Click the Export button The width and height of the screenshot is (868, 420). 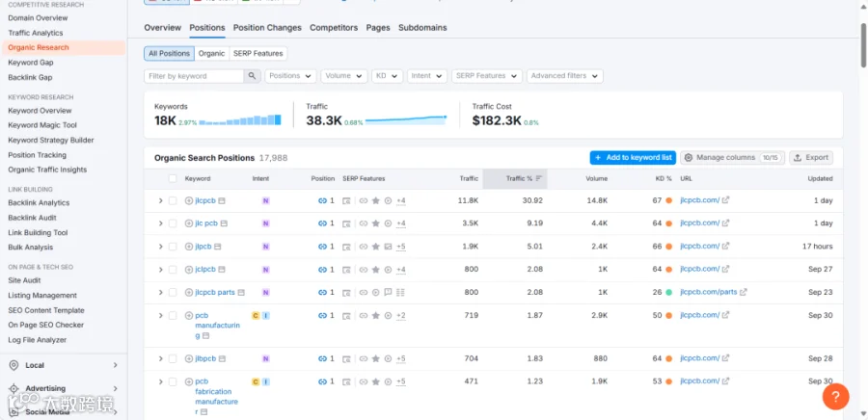[811, 158]
